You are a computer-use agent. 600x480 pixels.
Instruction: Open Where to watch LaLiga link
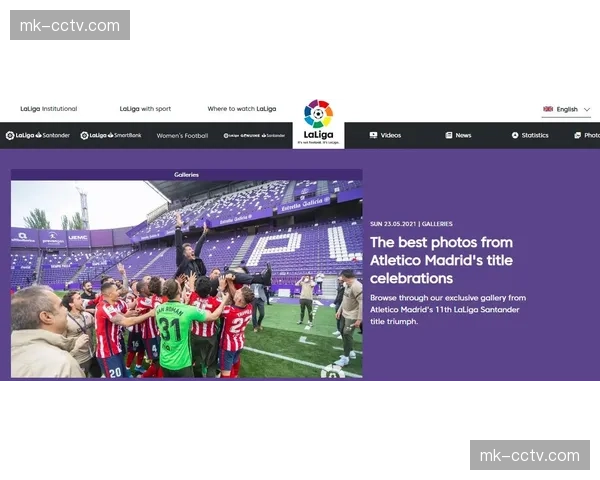pyautogui.click(x=242, y=109)
